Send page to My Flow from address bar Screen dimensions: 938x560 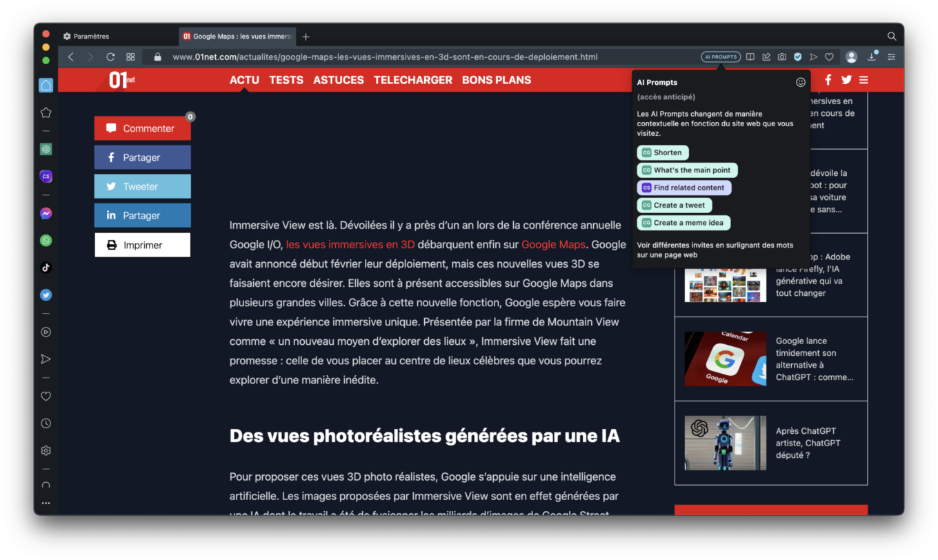click(x=814, y=57)
